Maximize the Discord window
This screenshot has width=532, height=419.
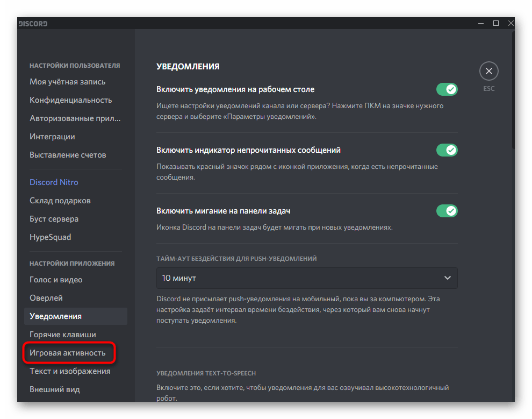(x=495, y=23)
